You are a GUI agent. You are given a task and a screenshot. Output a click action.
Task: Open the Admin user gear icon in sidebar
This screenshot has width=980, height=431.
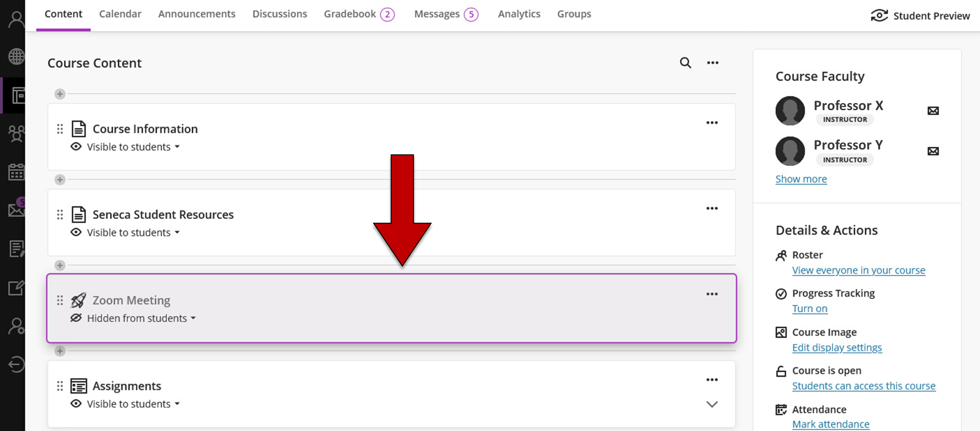[x=16, y=326]
